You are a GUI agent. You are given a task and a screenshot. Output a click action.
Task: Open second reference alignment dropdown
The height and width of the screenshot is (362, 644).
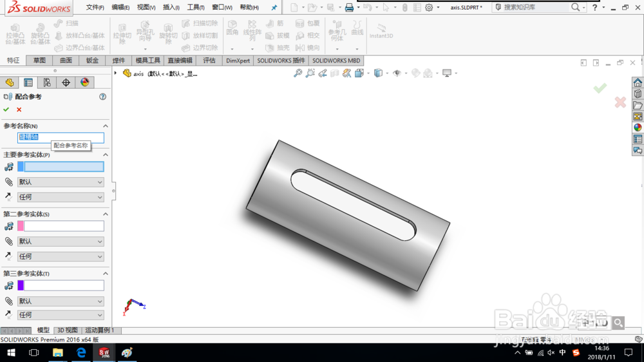click(x=61, y=256)
